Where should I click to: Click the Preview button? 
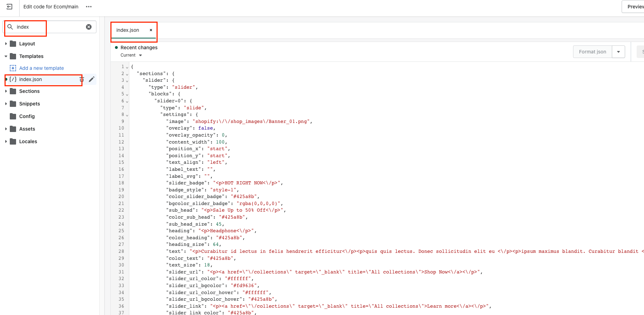(633, 7)
